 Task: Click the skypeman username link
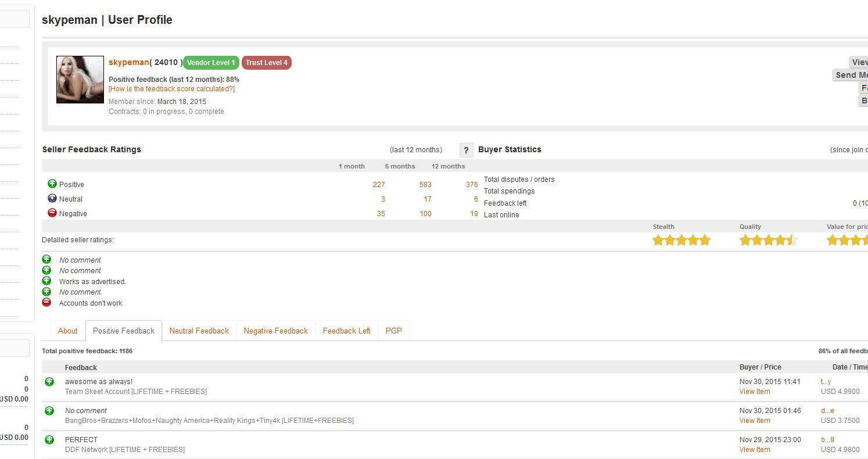[x=128, y=62]
